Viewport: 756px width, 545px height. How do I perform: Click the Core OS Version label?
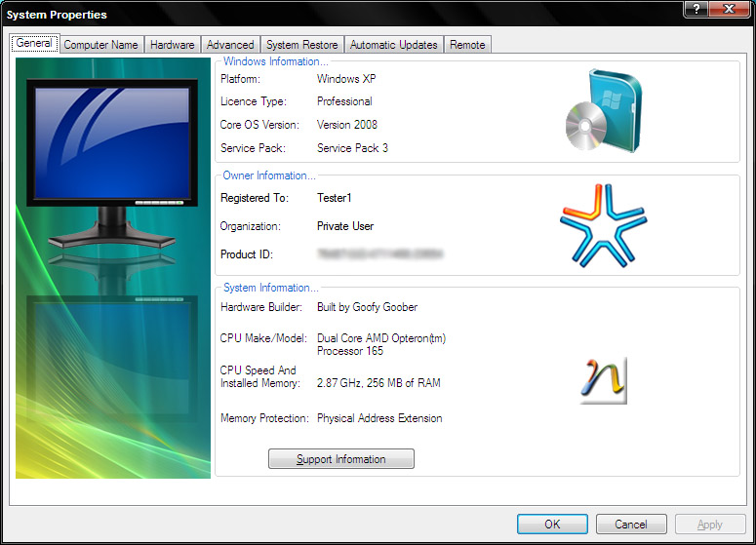[259, 125]
